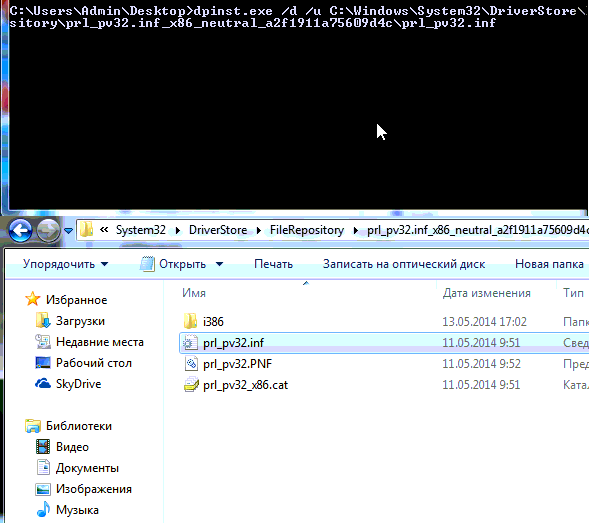
Task: Click the Печать toolbar button
Action: tap(273, 264)
